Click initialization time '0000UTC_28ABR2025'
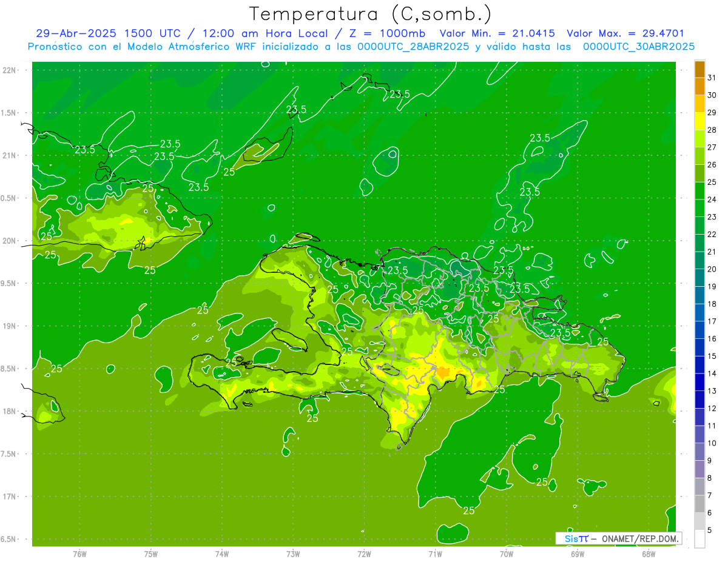Screen dimensions: 728x562 point(414,46)
